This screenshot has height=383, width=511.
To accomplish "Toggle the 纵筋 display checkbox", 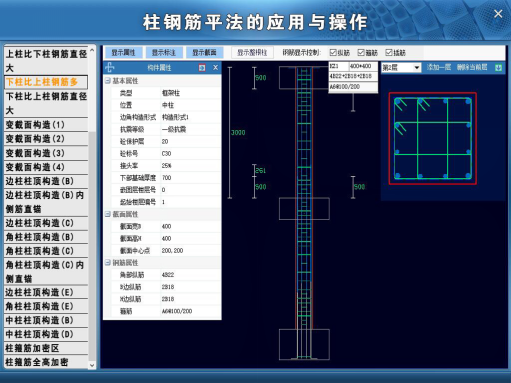I will 333,52.
